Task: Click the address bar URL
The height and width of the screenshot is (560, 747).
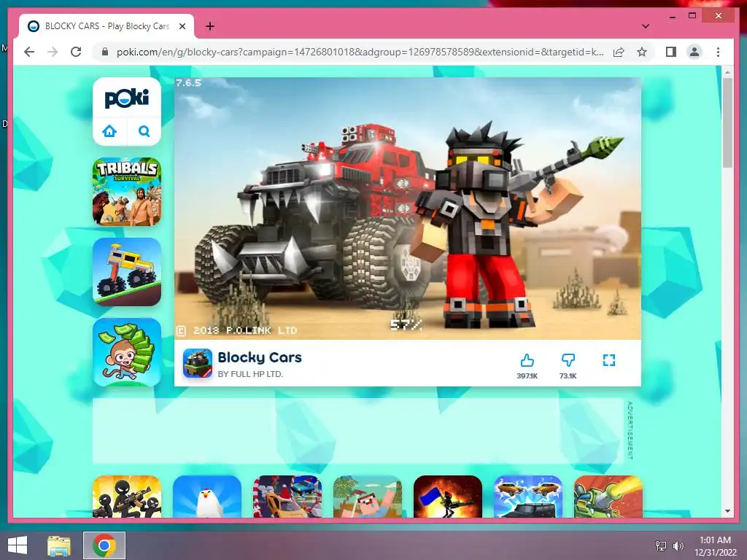Action: click(360, 52)
